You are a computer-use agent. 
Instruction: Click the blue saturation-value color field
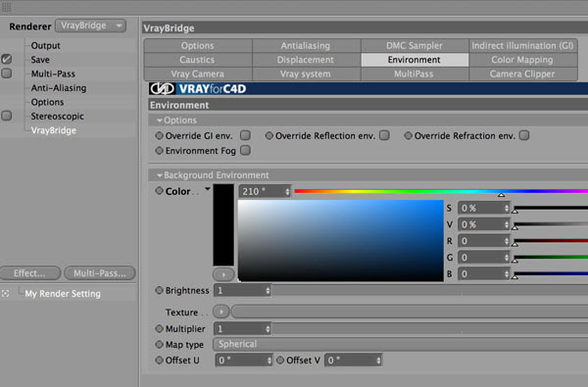click(341, 240)
